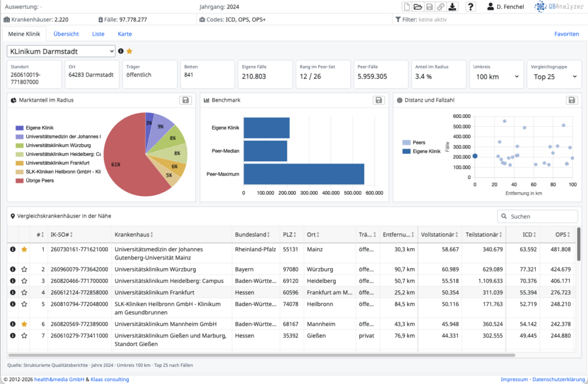Open info for Universitätsklinikum Würzburg row
This screenshot has height=384, width=588.
point(13,269)
